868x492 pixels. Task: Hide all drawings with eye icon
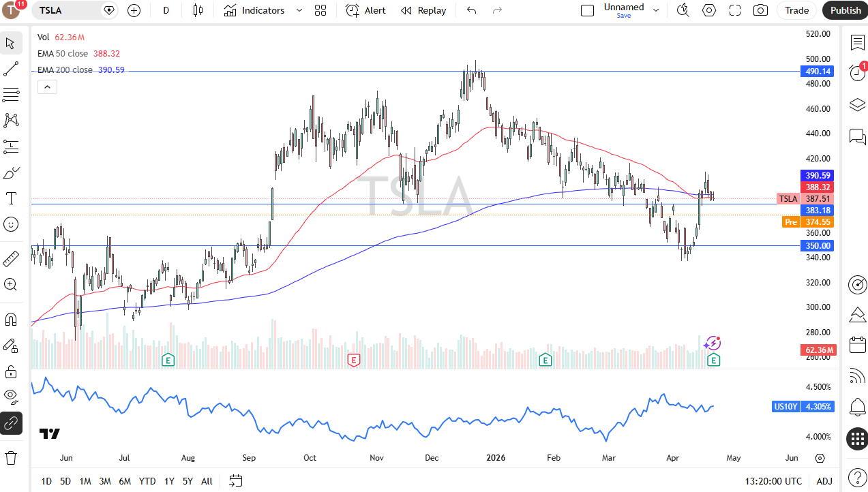pyautogui.click(x=11, y=397)
